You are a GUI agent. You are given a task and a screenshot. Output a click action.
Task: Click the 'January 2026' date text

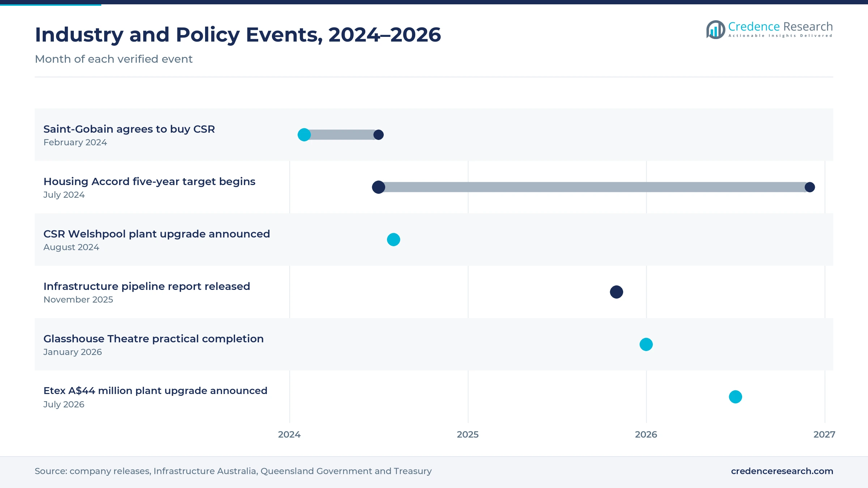click(x=73, y=352)
